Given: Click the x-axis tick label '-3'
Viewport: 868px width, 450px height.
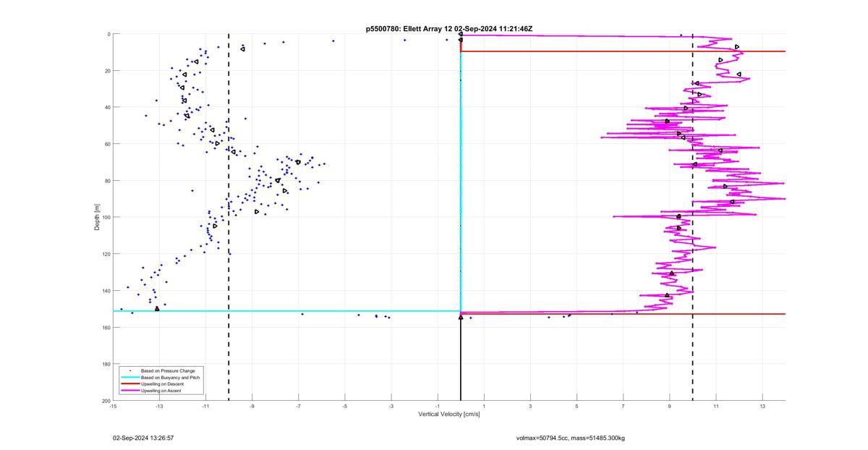Looking at the screenshot, I should 391,407.
